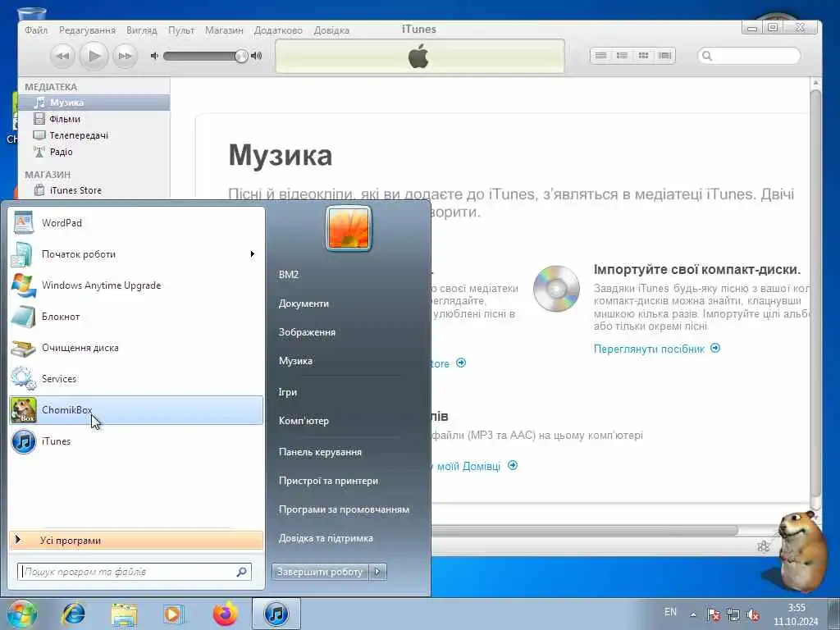Play music with the iTunes play button
The image size is (840, 630).
click(94, 56)
